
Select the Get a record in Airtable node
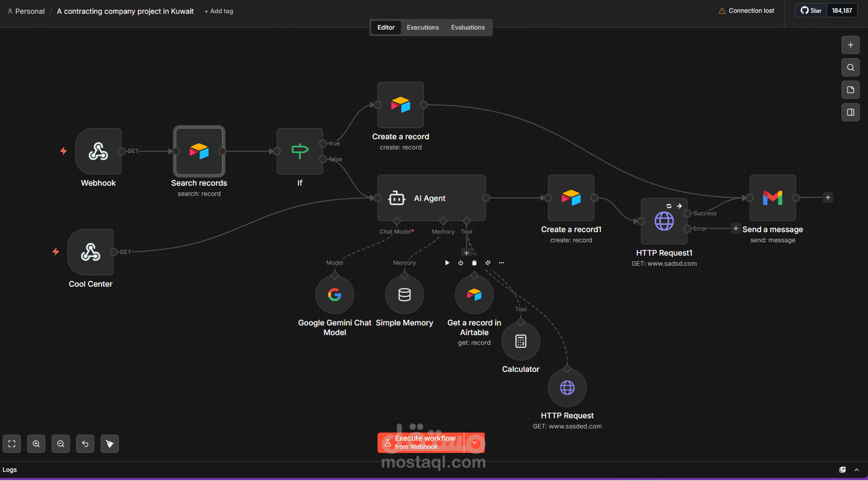pyautogui.click(x=474, y=295)
